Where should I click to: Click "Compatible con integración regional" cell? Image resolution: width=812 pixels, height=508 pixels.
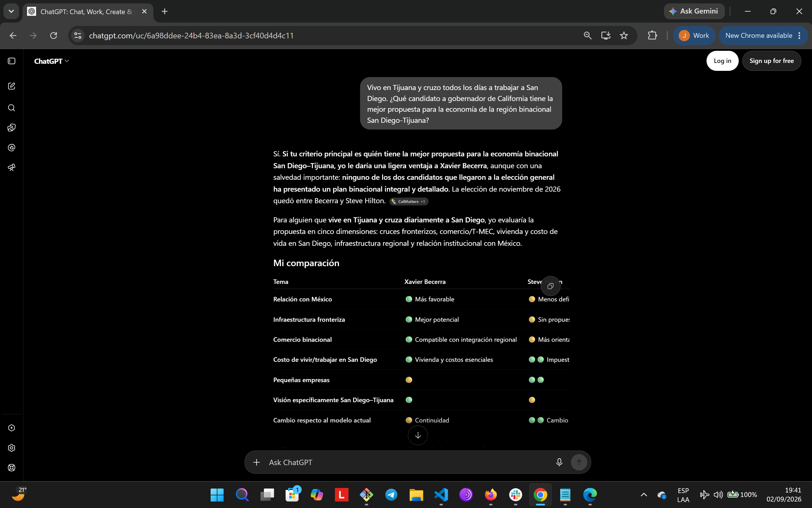point(461,340)
